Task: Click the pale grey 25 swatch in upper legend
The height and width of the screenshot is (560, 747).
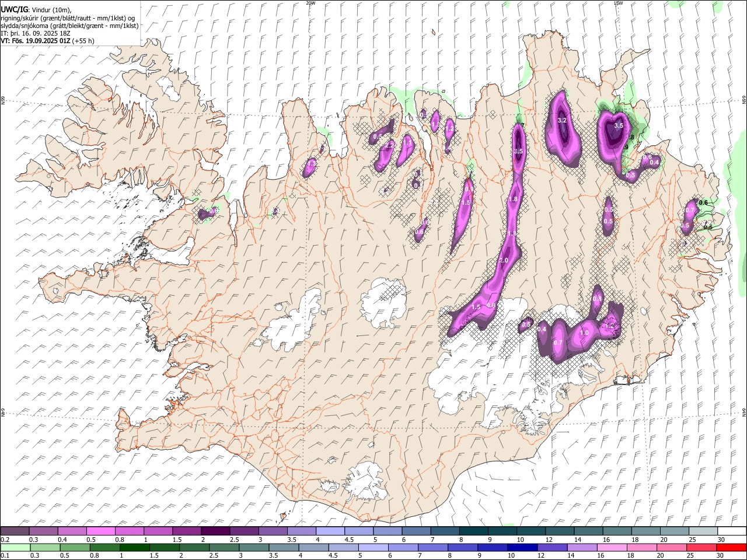Action: pyautogui.click(x=703, y=531)
